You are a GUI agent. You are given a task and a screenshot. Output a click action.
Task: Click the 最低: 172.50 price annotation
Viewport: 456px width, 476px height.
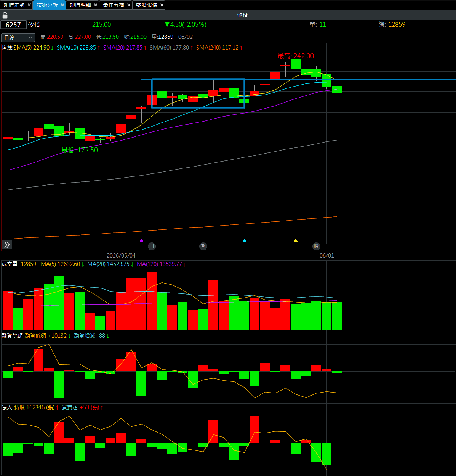tap(80, 150)
